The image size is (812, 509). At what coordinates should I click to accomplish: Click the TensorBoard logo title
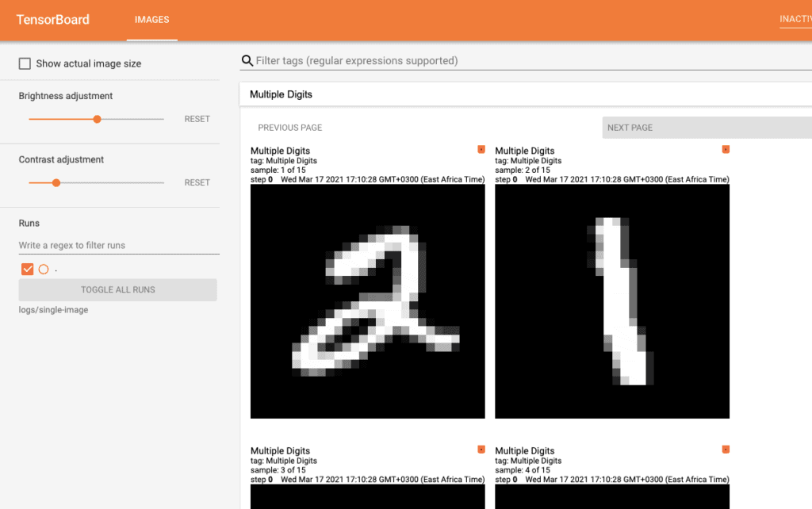(x=53, y=20)
